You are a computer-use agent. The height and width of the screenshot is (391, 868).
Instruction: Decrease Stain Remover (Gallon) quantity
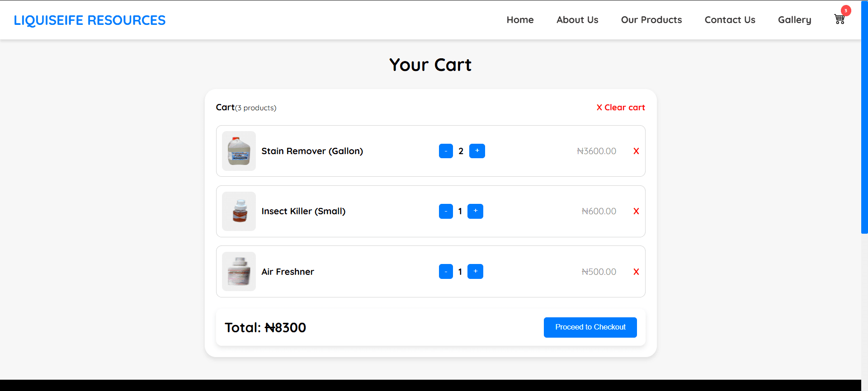pyautogui.click(x=446, y=151)
